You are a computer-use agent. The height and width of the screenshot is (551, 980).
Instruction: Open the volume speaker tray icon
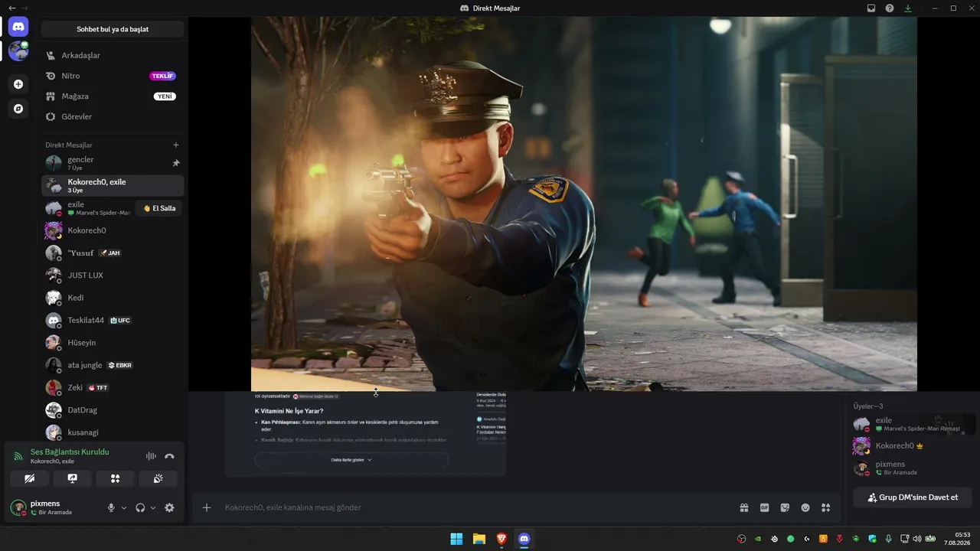(x=917, y=539)
